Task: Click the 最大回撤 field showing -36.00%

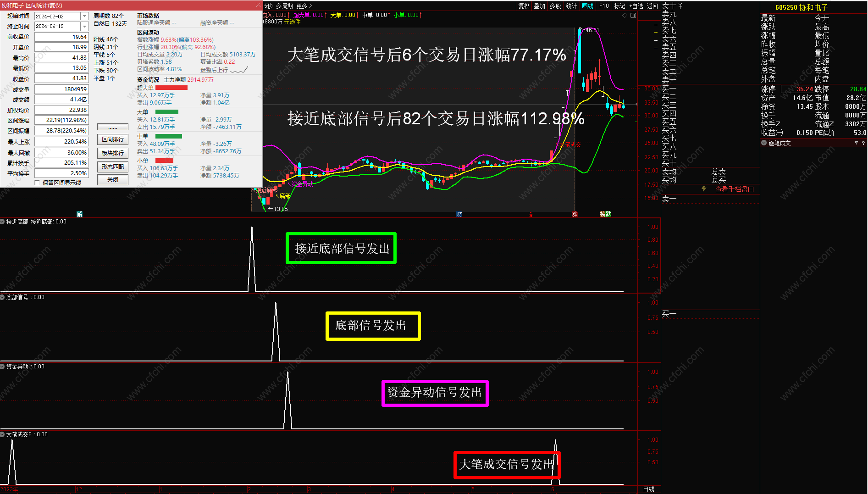Action: pos(61,152)
